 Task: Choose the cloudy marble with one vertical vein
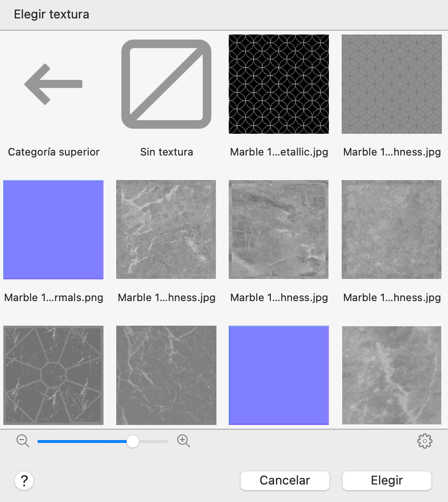pos(391,375)
